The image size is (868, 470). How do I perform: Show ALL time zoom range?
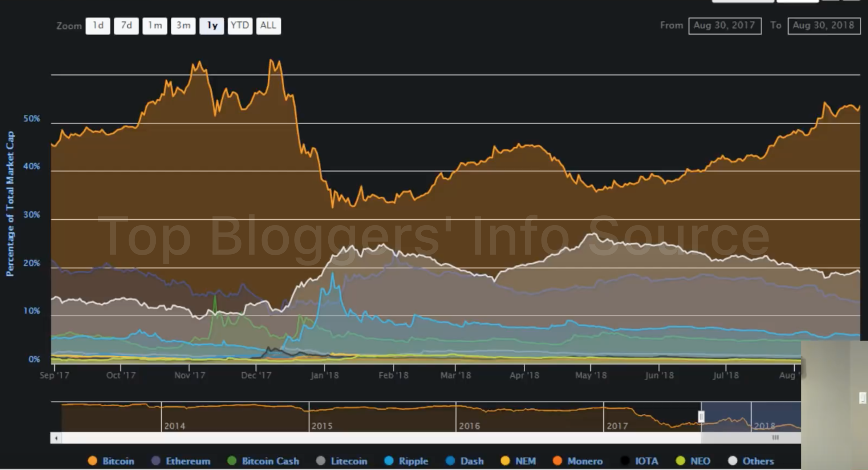268,26
